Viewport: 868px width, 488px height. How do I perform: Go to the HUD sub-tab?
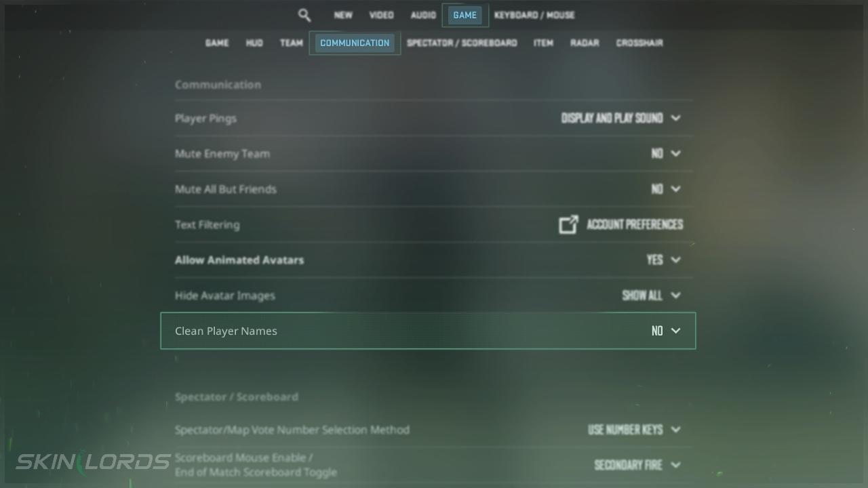pos(254,43)
